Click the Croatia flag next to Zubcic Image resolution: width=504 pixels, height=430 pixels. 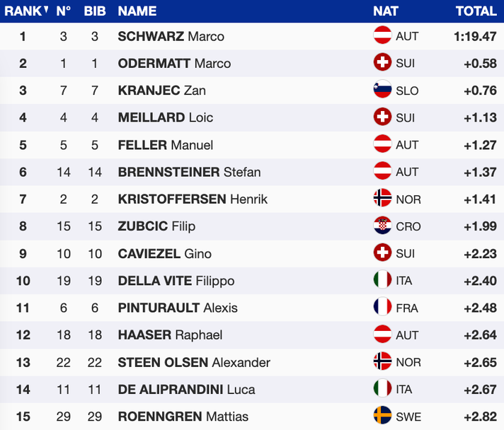382,226
